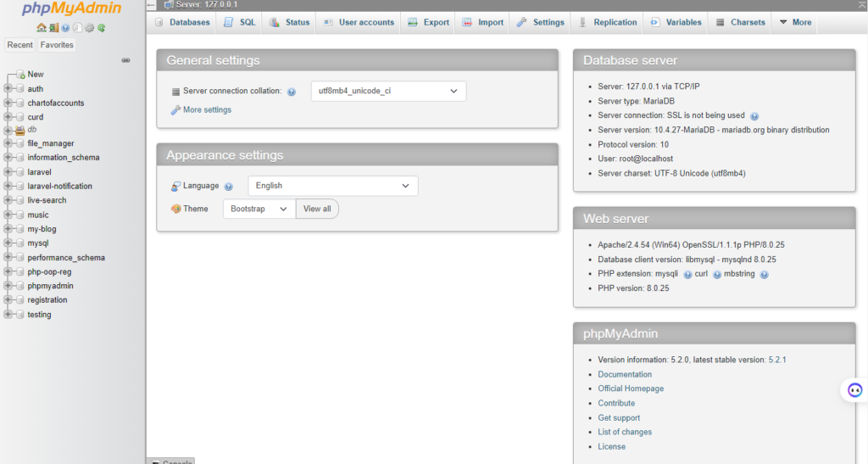Select music database in tree
868x464 pixels.
pos(38,215)
